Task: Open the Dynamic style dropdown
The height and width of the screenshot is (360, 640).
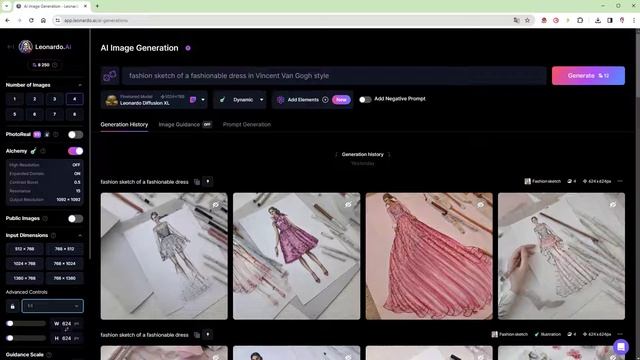Action: coord(240,100)
